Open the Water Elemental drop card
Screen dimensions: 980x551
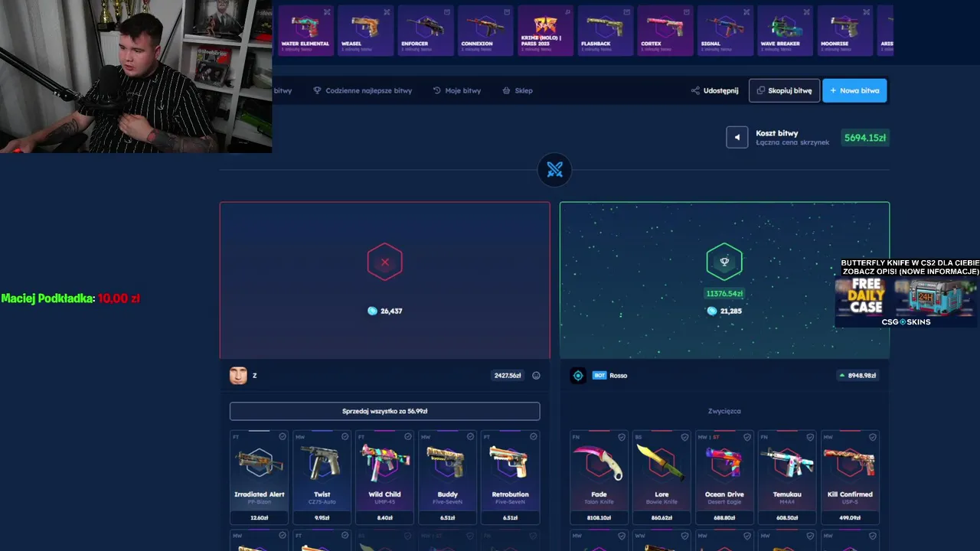tap(305, 31)
